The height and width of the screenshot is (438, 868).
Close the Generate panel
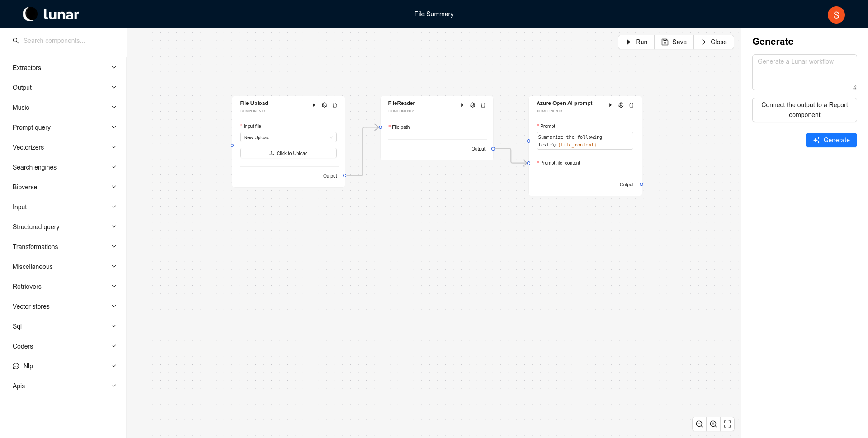(714, 42)
